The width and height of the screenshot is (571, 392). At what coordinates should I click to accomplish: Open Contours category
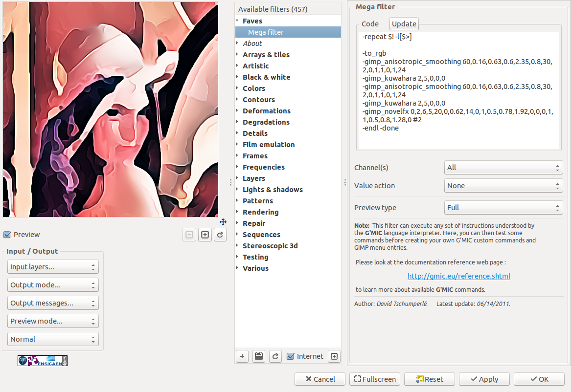tap(288, 100)
